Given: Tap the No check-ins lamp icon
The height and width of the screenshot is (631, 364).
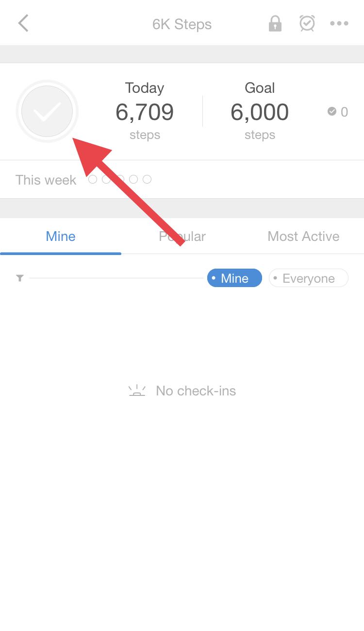Looking at the screenshot, I should (137, 391).
